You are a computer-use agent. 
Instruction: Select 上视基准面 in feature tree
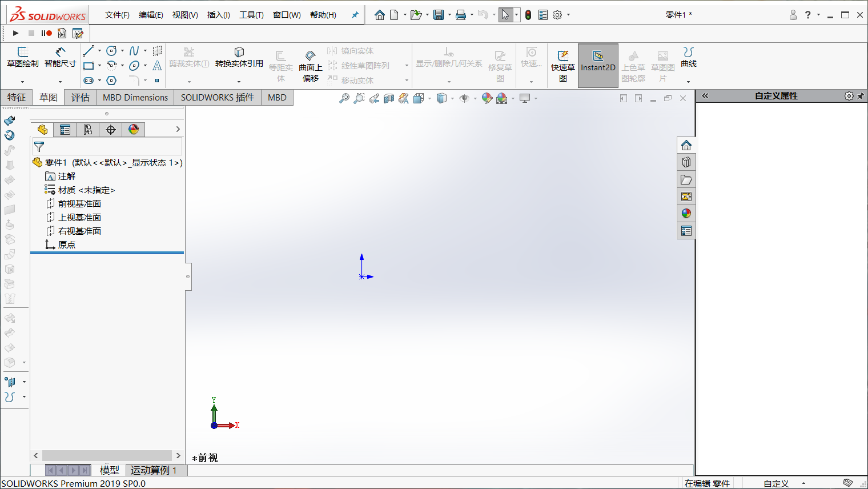pyautogui.click(x=79, y=218)
